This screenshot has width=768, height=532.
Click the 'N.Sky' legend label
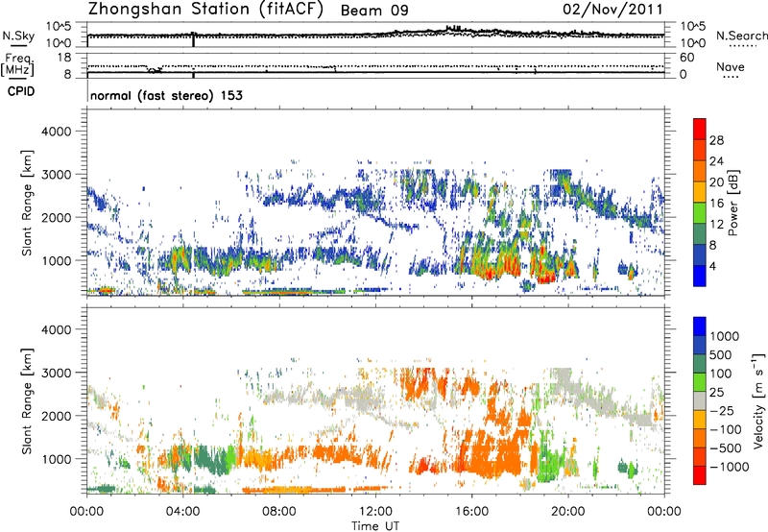point(18,36)
